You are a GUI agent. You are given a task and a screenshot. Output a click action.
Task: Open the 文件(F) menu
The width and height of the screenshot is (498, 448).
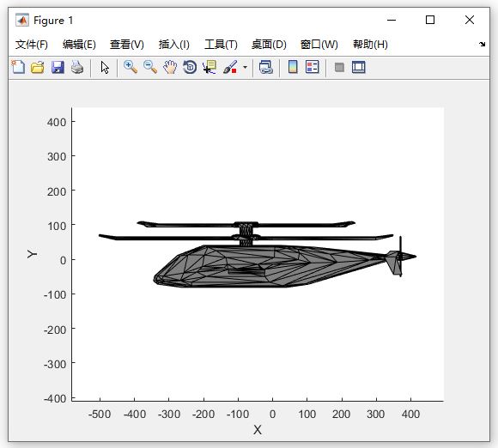point(32,45)
